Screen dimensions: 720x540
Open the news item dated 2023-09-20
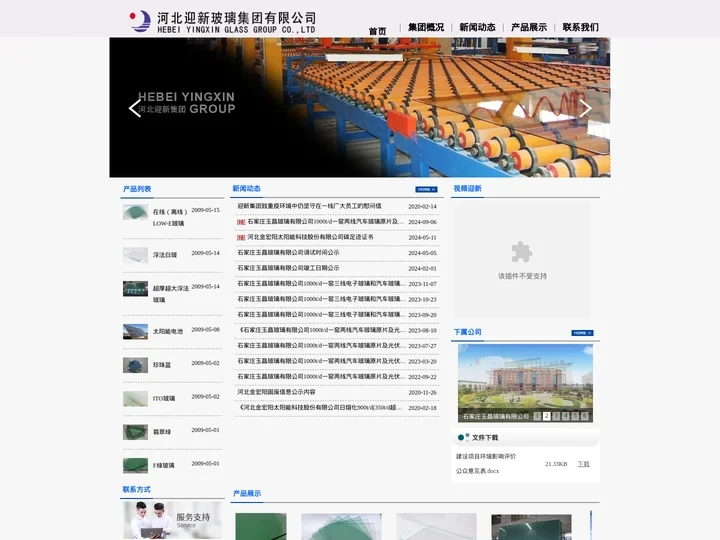[321, 315]
